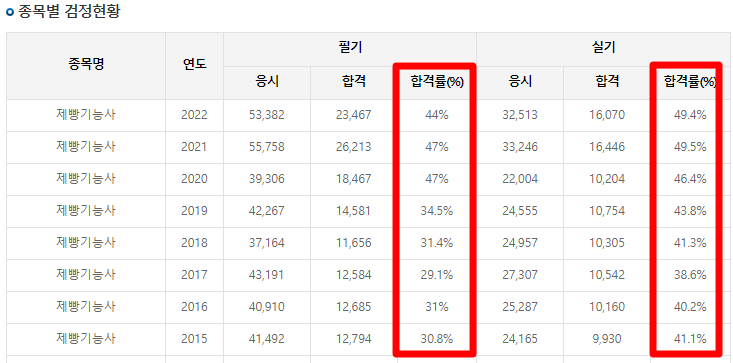Viewport: 733px width, 363px height.
Task: Select the value 24,957
Action: coord(520,243)
